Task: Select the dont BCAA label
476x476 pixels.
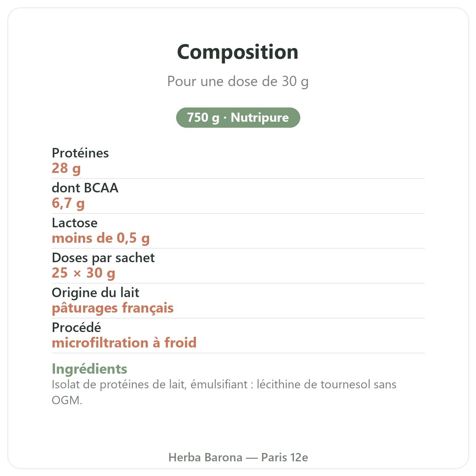Action: [85, 188]
